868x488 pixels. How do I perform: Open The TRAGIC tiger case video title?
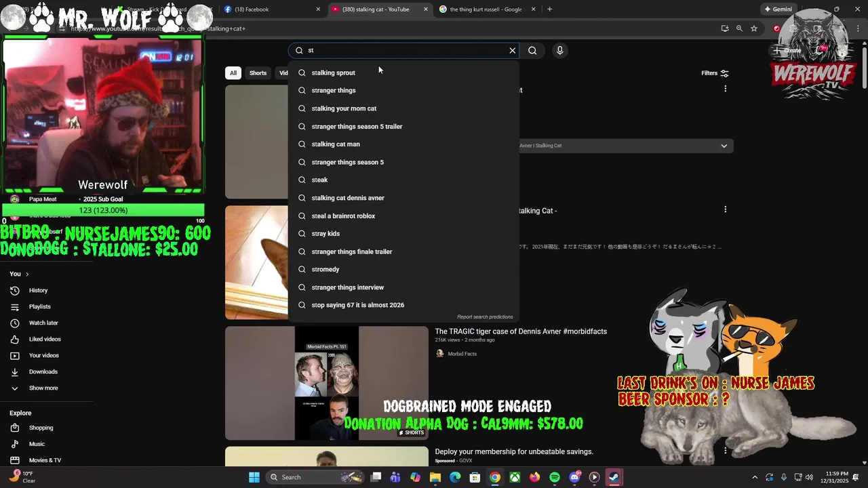click(x=521, y=331)
